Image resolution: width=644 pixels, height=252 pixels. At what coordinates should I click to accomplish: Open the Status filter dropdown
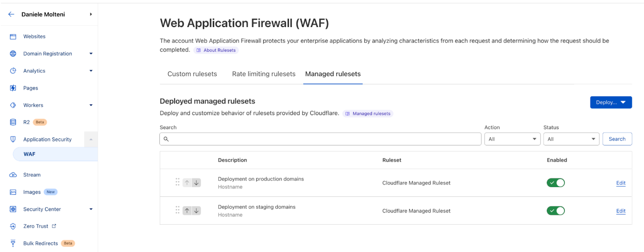[x=571, y=139]
